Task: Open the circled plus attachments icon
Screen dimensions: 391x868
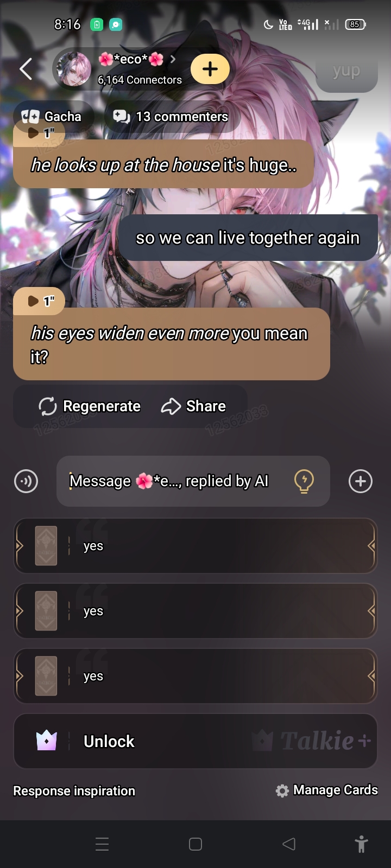Action: point(361,481)
